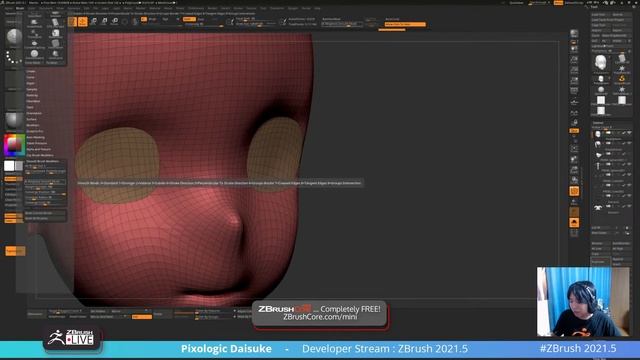Click the Frame view icon

(x=574, y=149)
